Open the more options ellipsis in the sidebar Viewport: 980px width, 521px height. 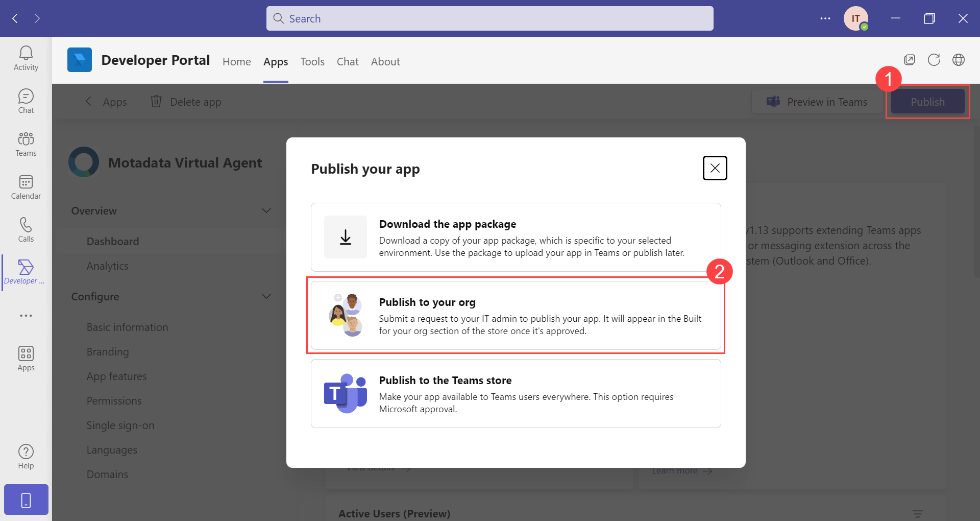[x=26, y=315]
